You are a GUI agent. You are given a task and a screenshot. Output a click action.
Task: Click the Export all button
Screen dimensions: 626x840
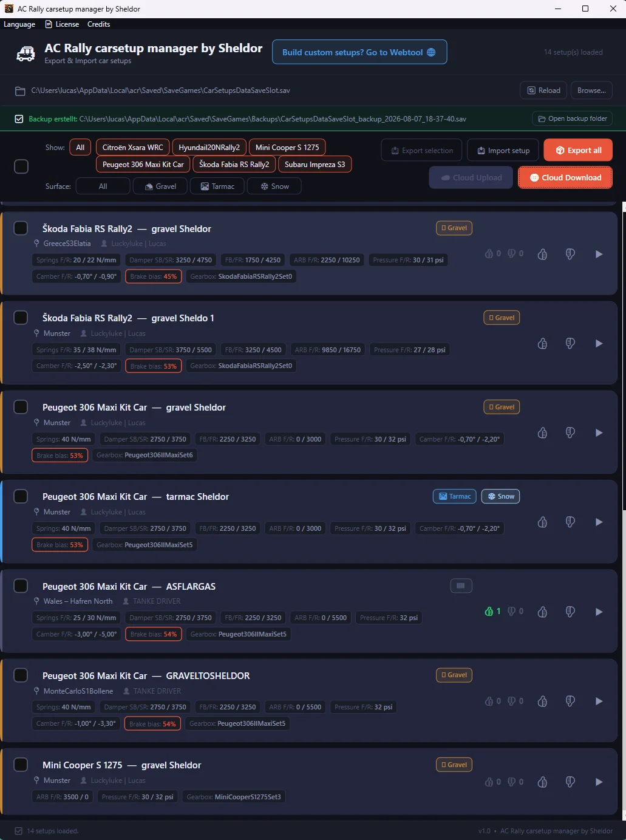click(x=578, y=150)
